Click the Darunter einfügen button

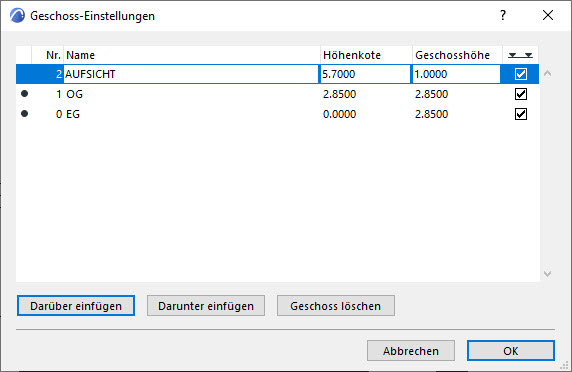tap(206, 306)
